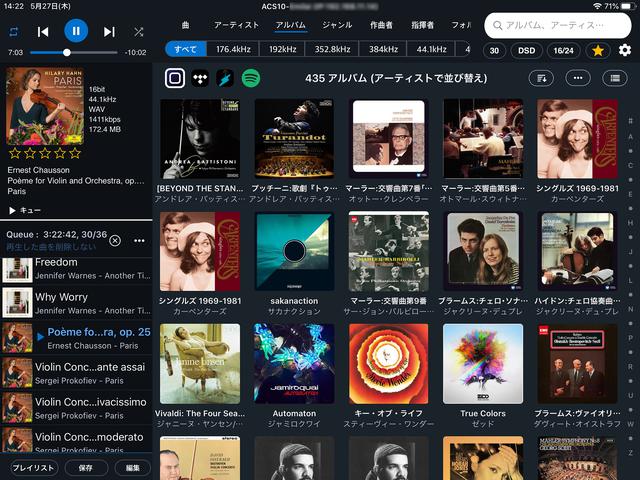Filter albums by 44.1kHz
The image size is (640, 480).
(x=431, y=49)
